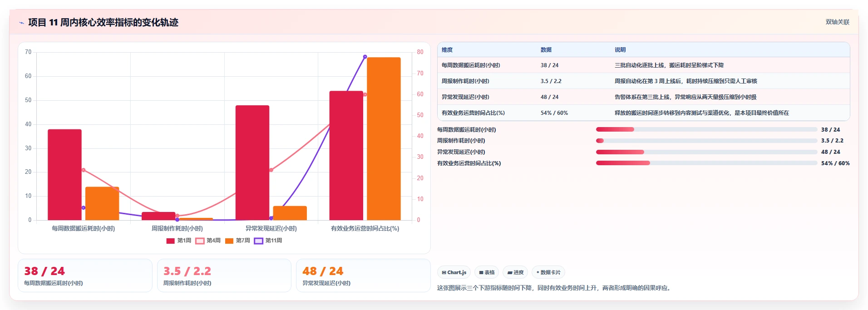Click the red 第1周 bar for 每周数据搬运耗时

(x=64, y=175)
